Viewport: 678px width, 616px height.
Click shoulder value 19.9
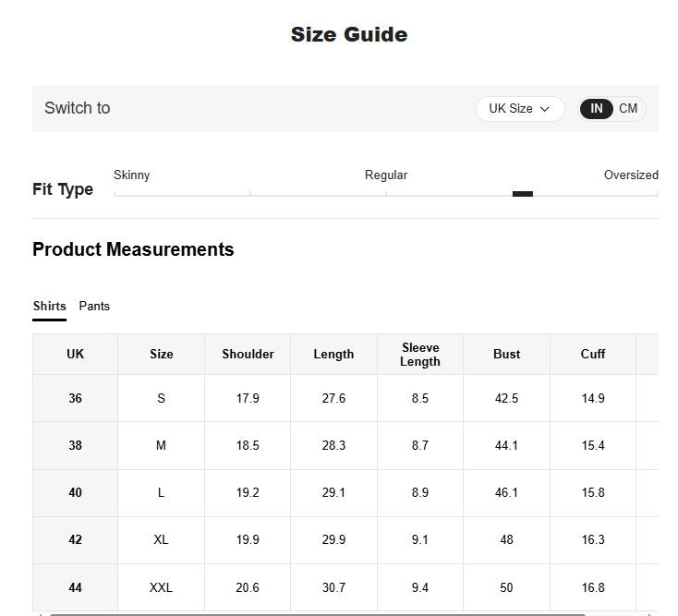coord(248,539)
